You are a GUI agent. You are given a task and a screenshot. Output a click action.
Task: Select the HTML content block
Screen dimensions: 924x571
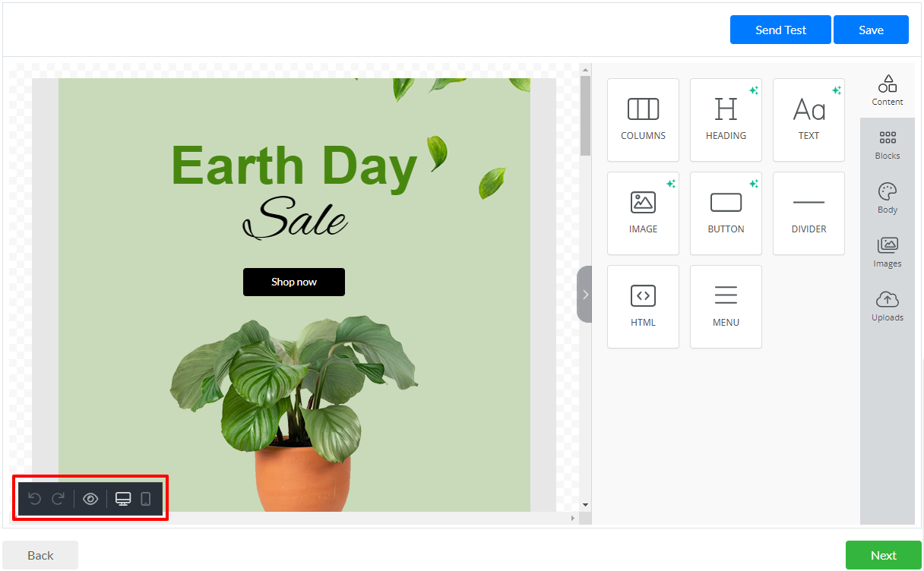[643, 307]
